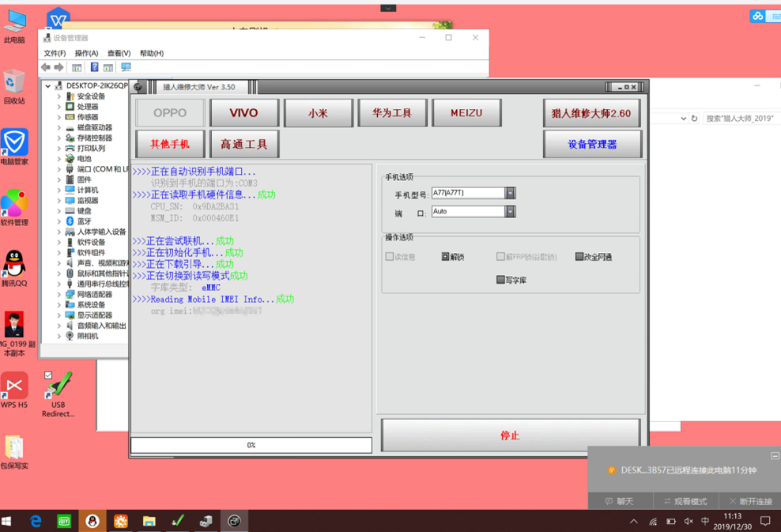The width and height of the screenshot is (781, 532).
Task: Open 操作(A) menu in Device Manager
Action: pyautogui.click(x=86, y=53)
